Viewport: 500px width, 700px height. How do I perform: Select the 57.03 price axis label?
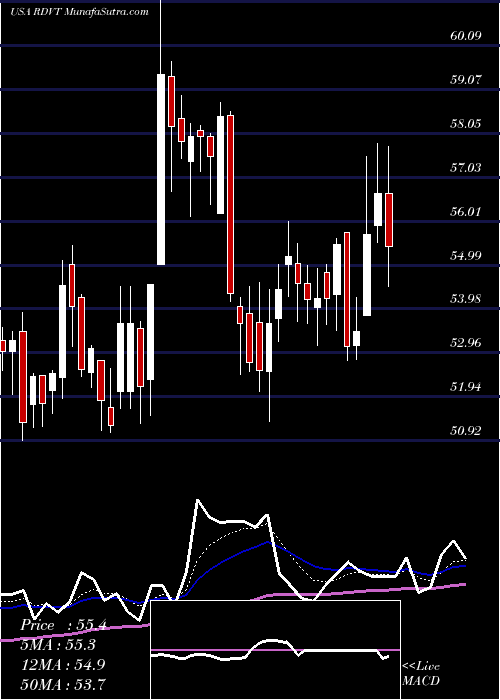pyautogui.click(x=466, y=168)
